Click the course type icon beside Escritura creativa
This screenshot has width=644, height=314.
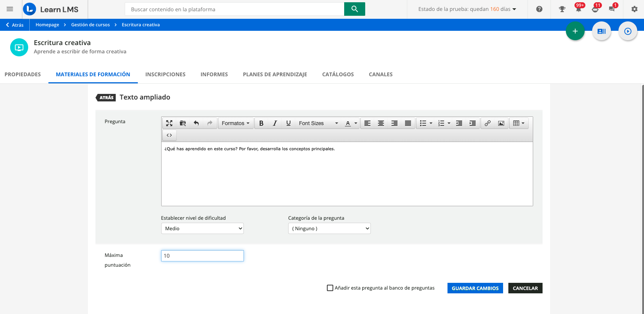[19, 47]
